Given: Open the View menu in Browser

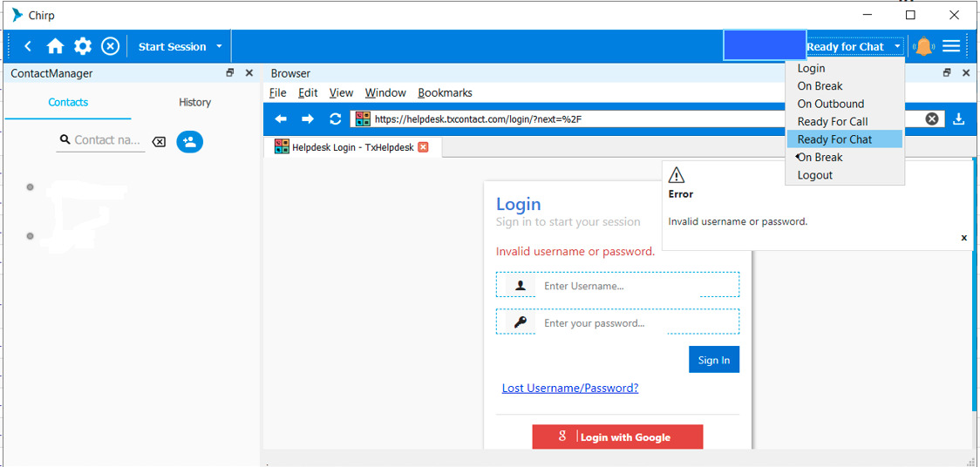Looking at the screenshot, I should 341,93.
